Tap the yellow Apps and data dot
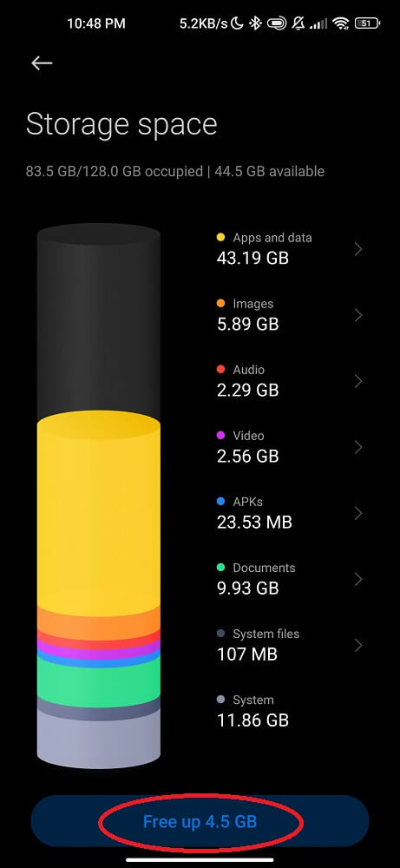 point(220,238)
